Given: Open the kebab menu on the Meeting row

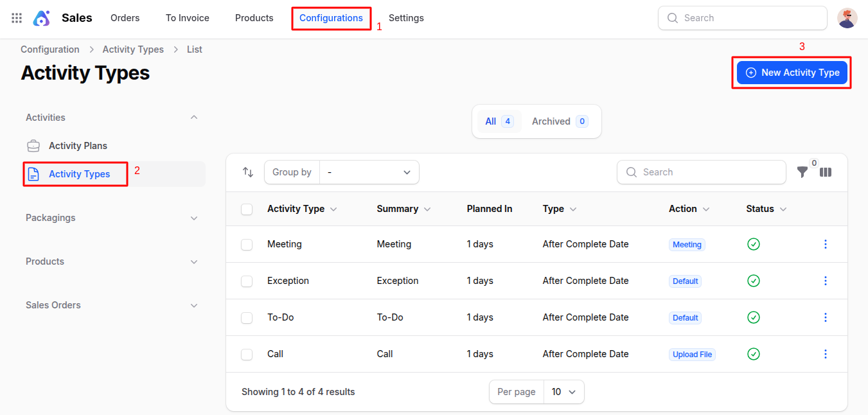Looking at the screenshot, I should click(826, 244).
